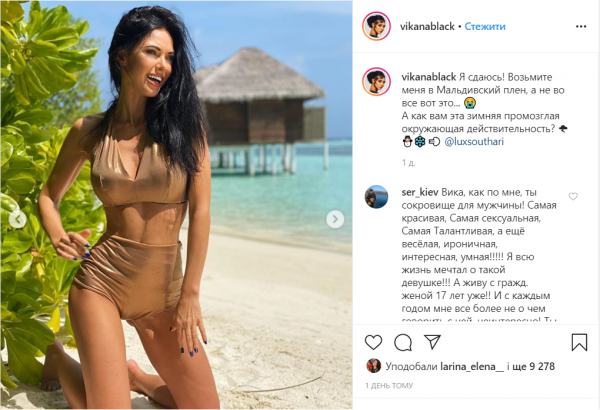Screen dimensions: 600x410
Task: Save the post with the bookmark icon
Action: tap(579, 342)
